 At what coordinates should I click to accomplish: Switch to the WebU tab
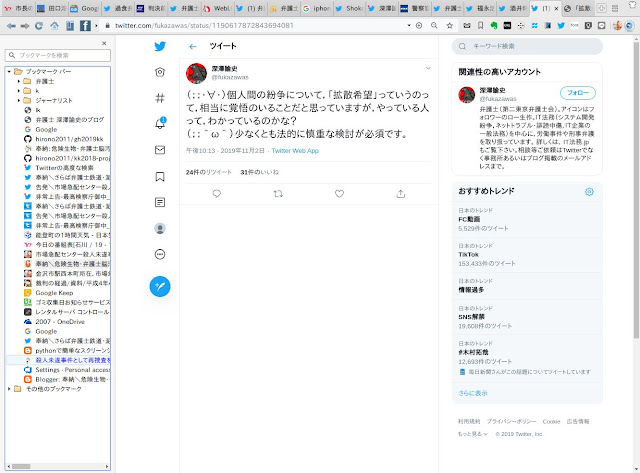[x=218, y=8]
